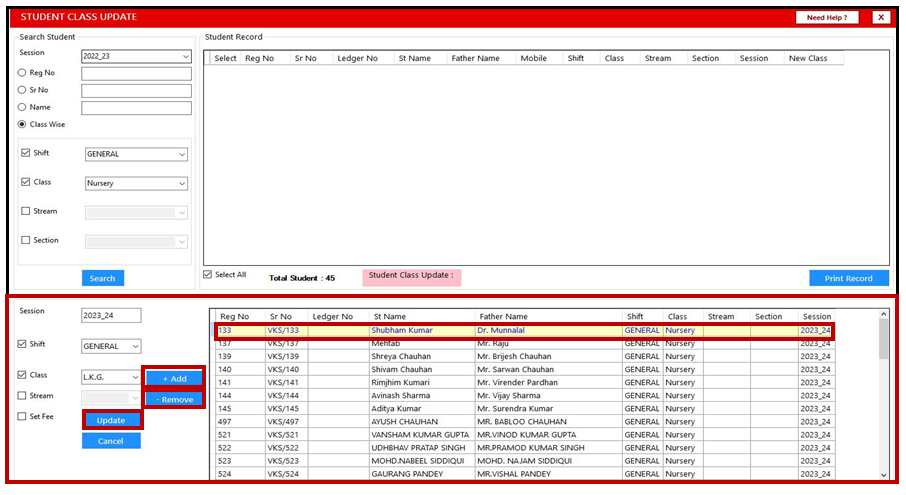Select the Shreya Chauhan row
Viewport: 906px width, 495px height.
coord(525,356)
